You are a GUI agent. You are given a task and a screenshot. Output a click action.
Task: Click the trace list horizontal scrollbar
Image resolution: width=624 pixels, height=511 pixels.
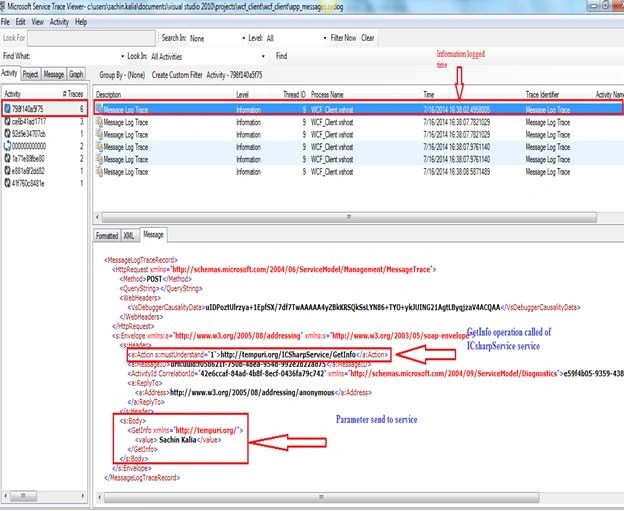(x=349, y=217)
